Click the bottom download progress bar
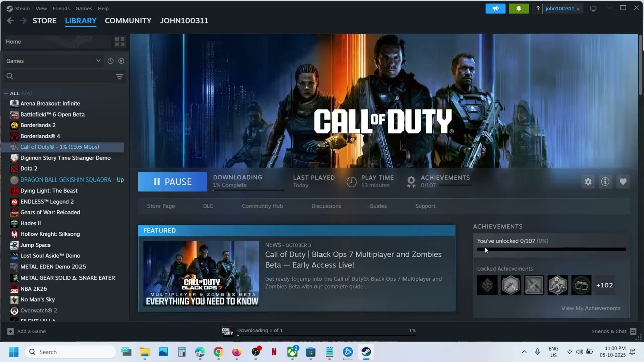Image resolution: width=644 pixels, height=362 pixels. 327,335
